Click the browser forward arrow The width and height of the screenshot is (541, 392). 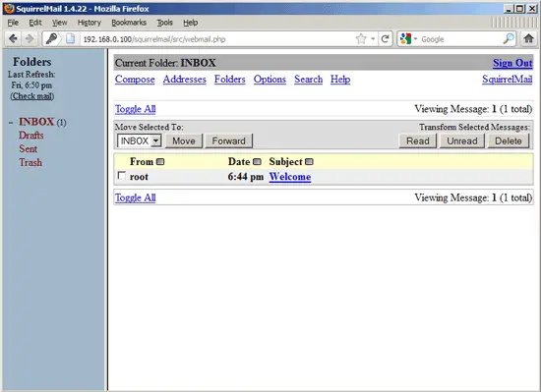[x=30, y=39]
